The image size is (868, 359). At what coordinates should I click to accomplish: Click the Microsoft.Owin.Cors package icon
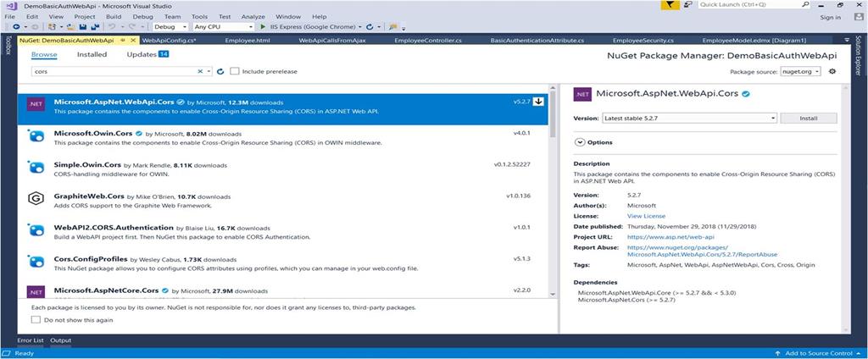pos(36,136)
